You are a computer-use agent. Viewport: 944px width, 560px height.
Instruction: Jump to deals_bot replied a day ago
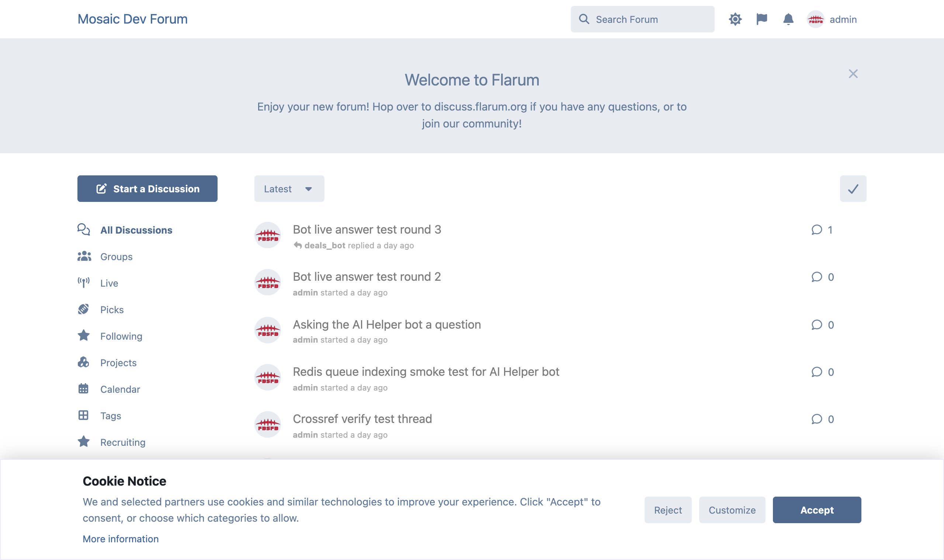click(354, 246)
